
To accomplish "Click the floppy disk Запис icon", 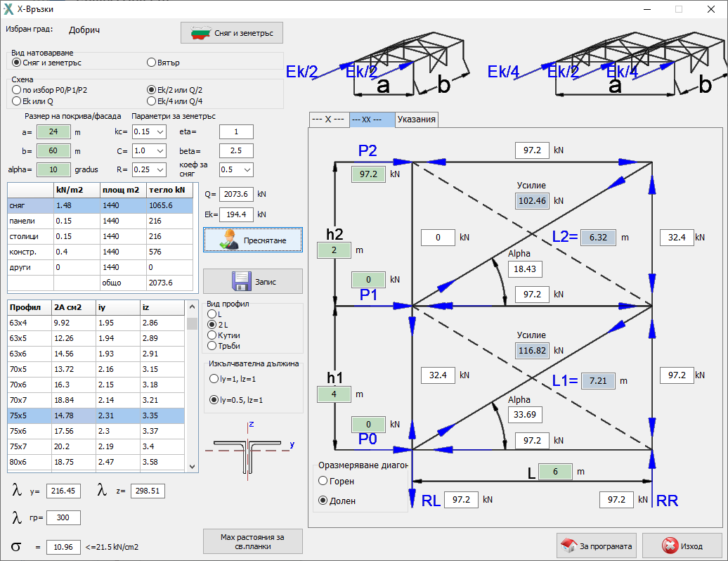I will pos(242,281).
